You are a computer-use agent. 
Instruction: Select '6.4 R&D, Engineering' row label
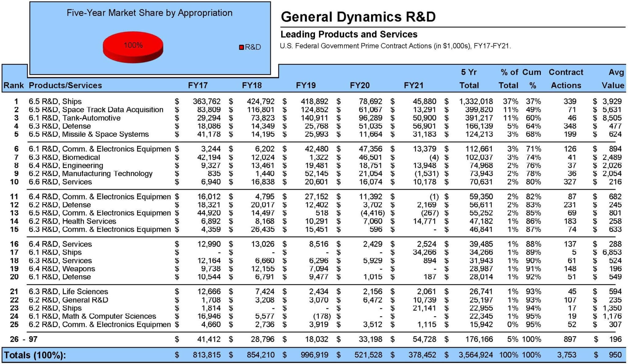[x=66, y=165]
